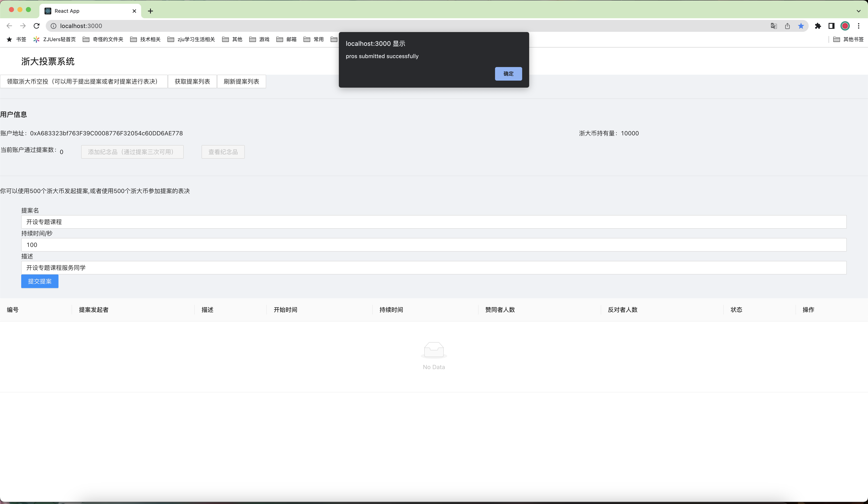Click the 添加纪念品 button

pyautogui.click(x=132, y=152)
